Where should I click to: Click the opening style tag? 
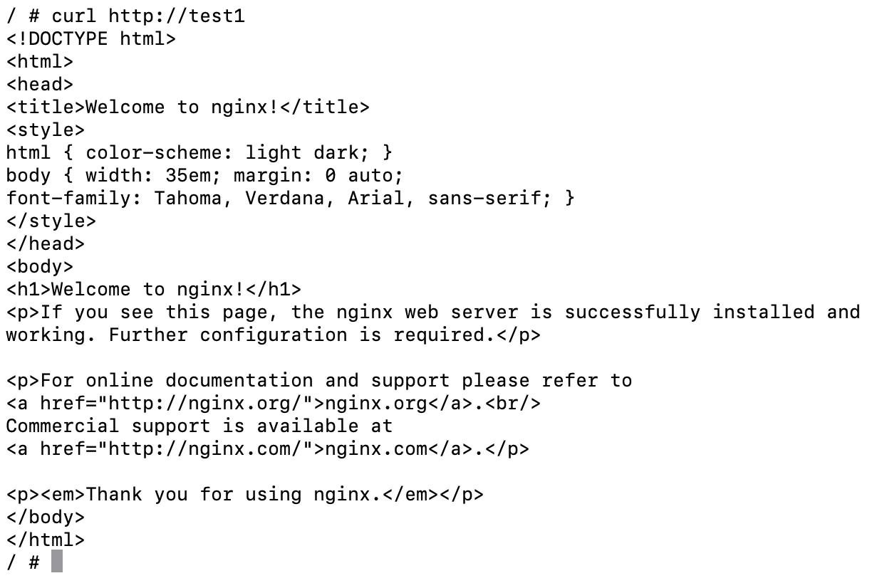[x=46, y=130]
